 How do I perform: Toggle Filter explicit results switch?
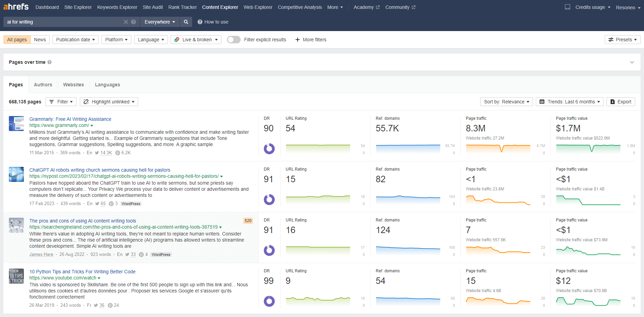(x=234, y=40)
